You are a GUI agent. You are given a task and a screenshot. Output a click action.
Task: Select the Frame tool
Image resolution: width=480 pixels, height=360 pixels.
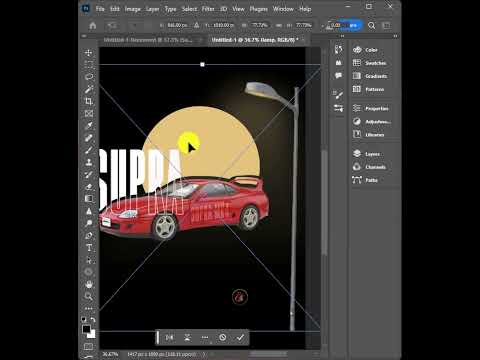[88, 113]
